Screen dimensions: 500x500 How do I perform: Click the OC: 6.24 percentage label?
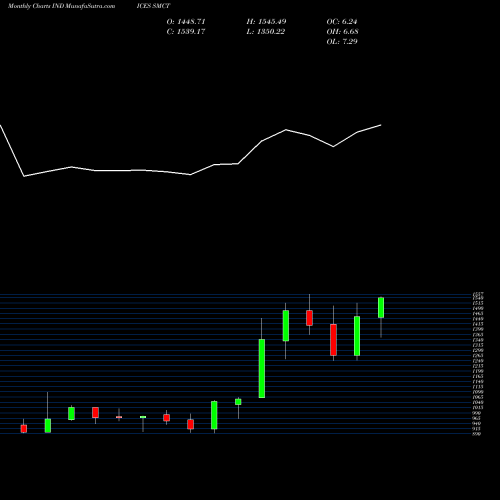coord(342,22)
